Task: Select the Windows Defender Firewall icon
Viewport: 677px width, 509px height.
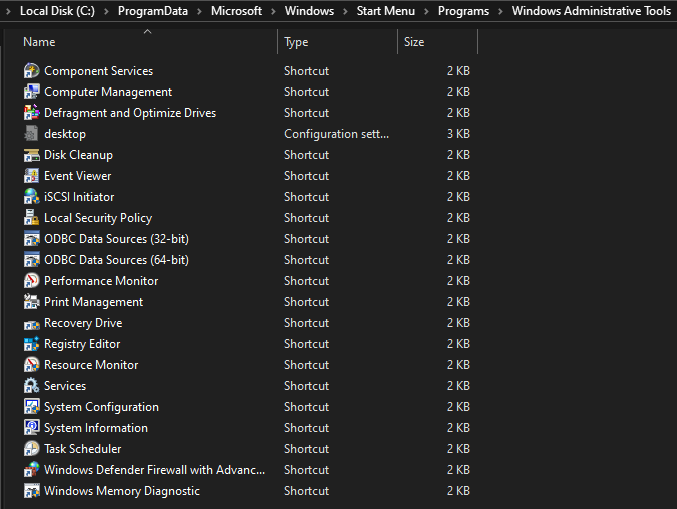Action: 32,470
